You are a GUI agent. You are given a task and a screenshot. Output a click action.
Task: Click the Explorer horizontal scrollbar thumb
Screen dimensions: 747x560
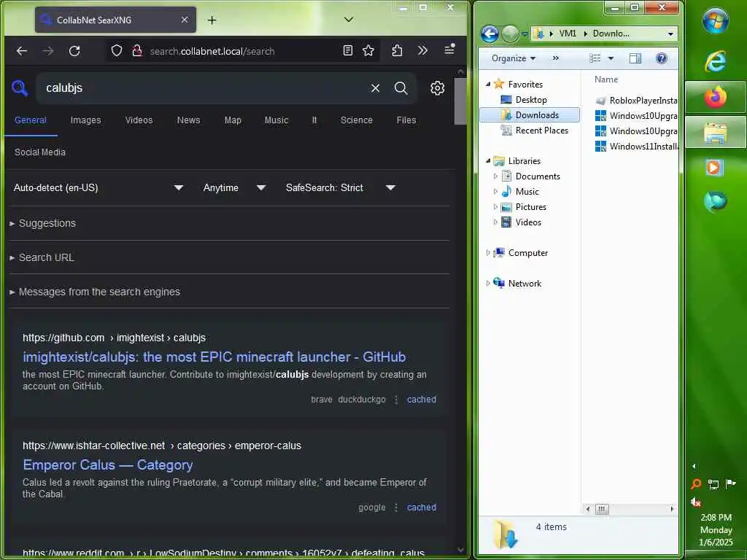click(x=601, y=509)
